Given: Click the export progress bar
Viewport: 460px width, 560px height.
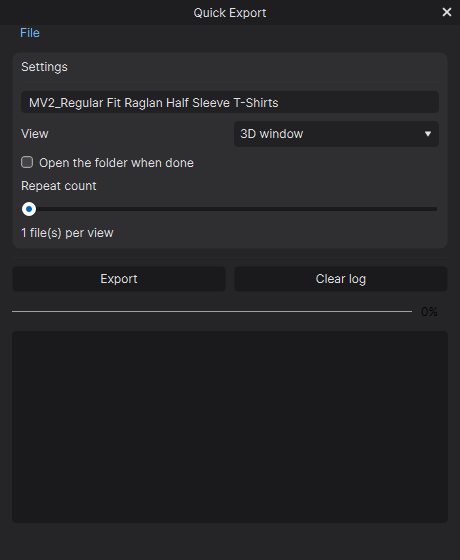Looking at the screenshot, I should pos(212,311).
